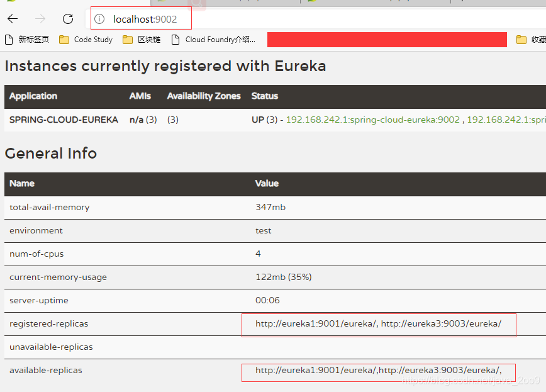546x392 pixels.
Task: Click Instances currently registered with Eureka heading
Action: pyautogui.click(x=165, y=66)
